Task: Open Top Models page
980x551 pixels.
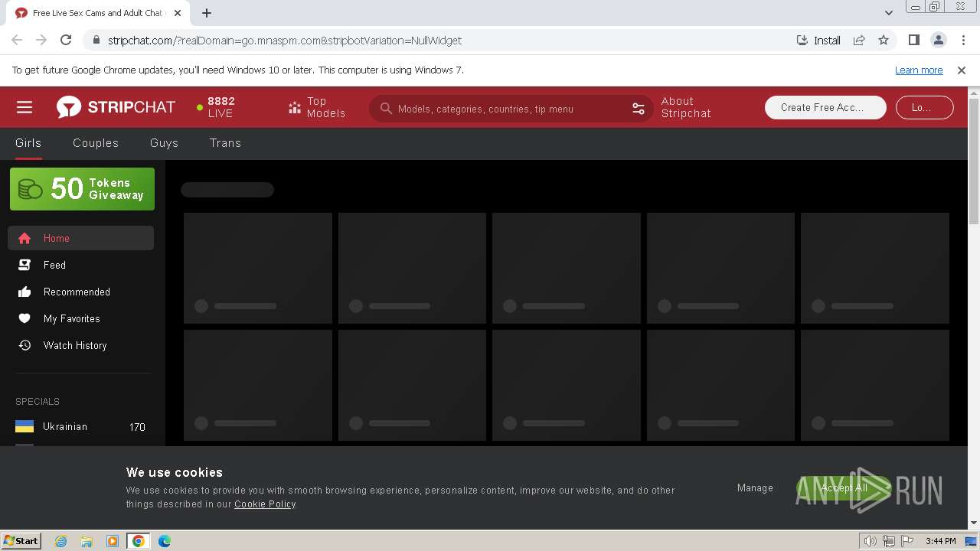Action: tap(317, 107)
